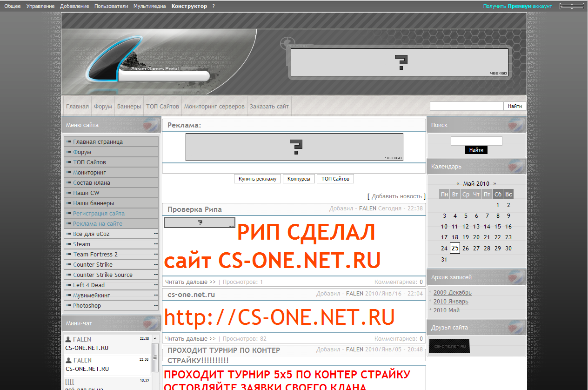The width and height of the screenshot is (588, 390).
Task: Click the Конкурсы button
Action: point(299,179)
